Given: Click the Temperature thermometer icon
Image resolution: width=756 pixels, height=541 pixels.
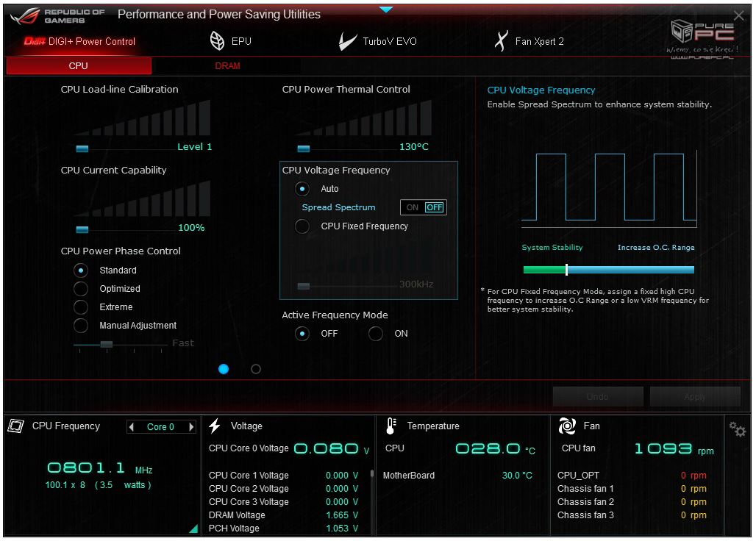Looking at the screenshot, I should tap(391, 426).
